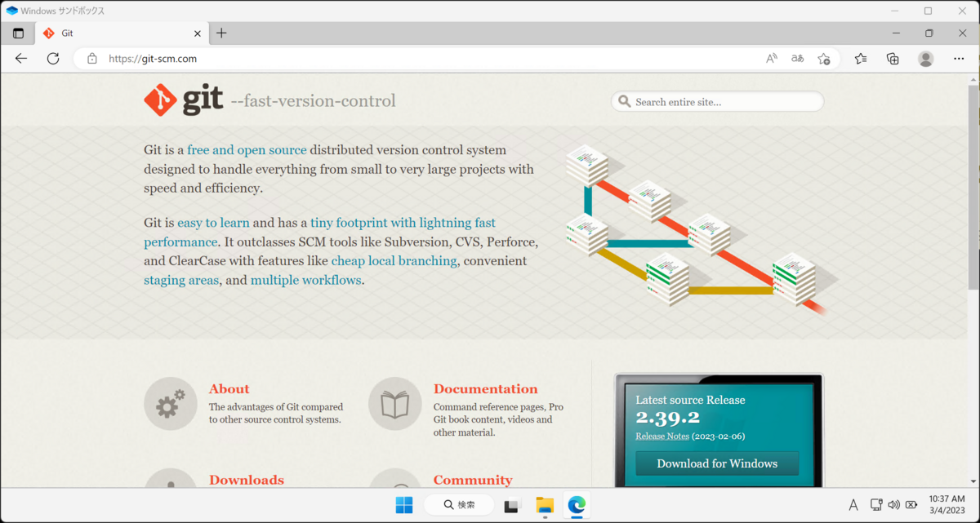The image size is (980, 523).
Task: Open the Downloads heading link
Action: [246, 480]
